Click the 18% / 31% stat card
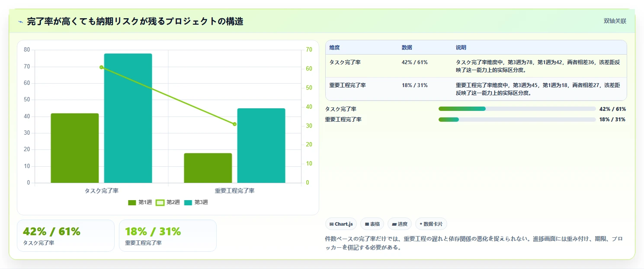The width and height of the screenshot is (644, 269). click(168, 236)
